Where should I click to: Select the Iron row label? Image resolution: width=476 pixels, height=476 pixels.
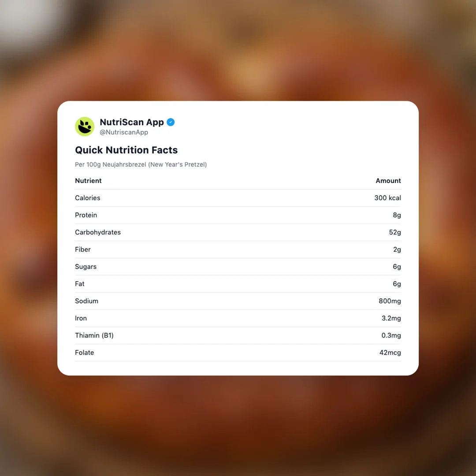[x=81, y=318]
